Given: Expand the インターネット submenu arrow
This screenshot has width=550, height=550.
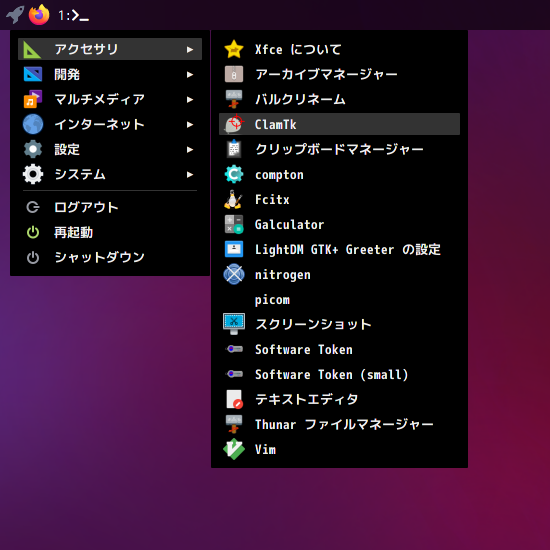Looking at the screenshot, I should pos(190,125).
